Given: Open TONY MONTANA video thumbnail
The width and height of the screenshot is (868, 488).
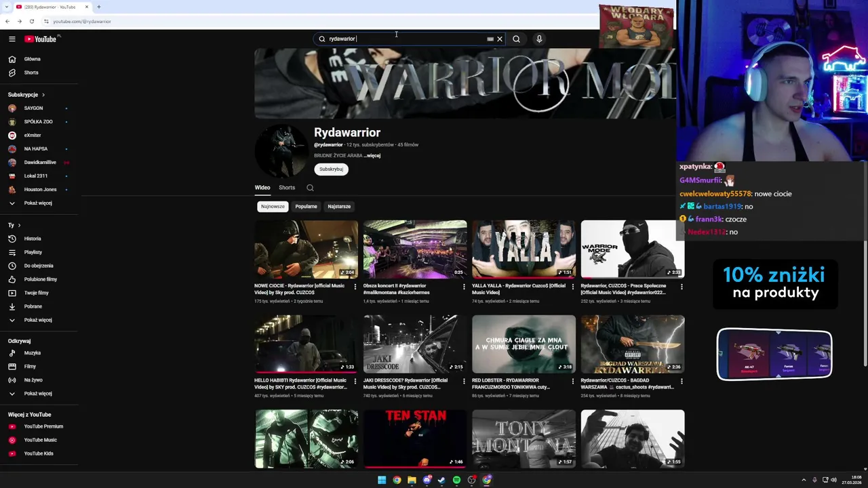Looking at the screenshot, I should [x=524, y=439].
